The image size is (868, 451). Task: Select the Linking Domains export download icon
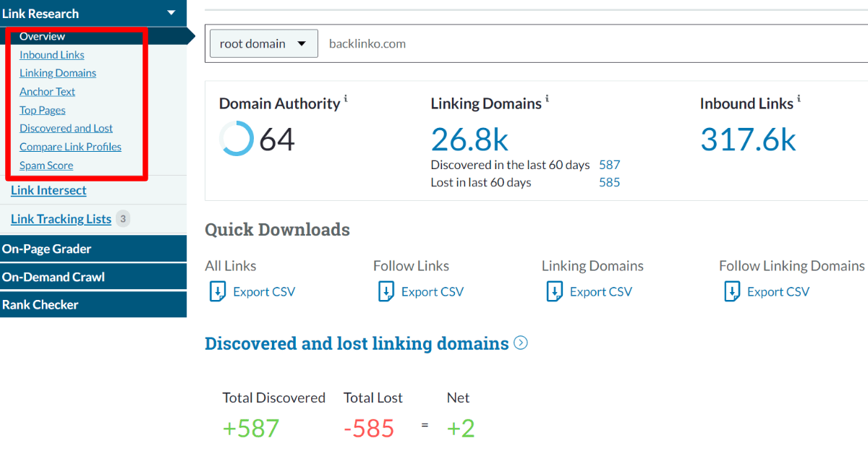point(555,291)
